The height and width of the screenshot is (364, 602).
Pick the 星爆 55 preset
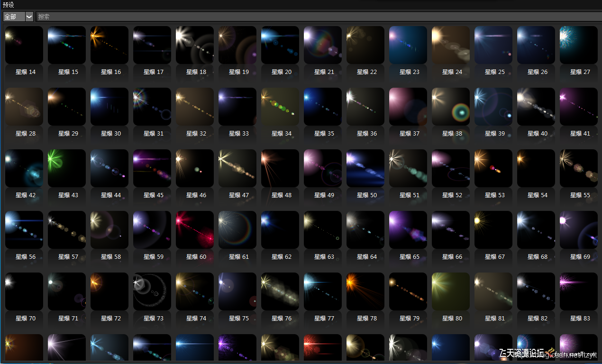coord(579,168)
